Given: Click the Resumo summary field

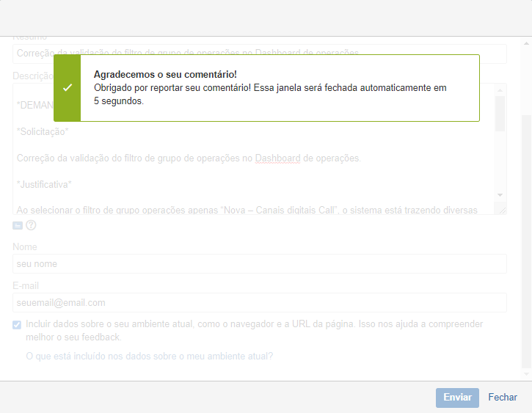Looking at the screenshot, I should 260,54.
